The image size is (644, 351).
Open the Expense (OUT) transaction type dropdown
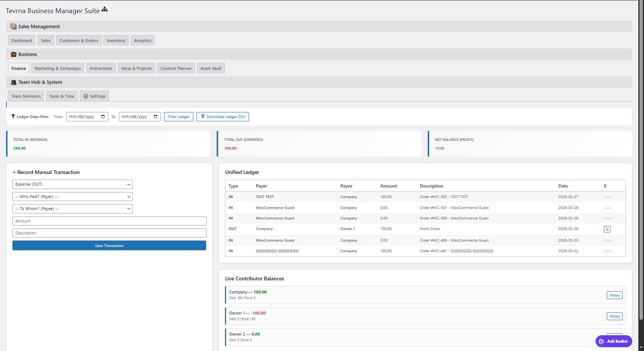click(x=72, y=184)
